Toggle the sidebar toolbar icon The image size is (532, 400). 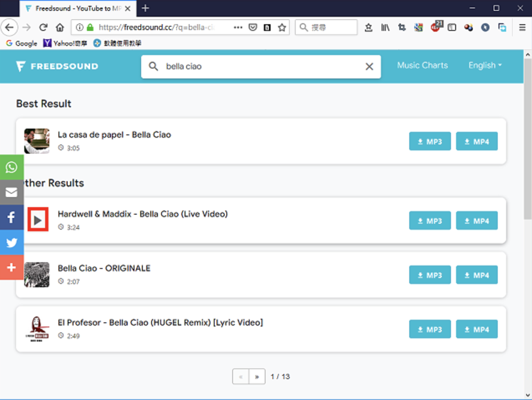[x=452, y=28]
